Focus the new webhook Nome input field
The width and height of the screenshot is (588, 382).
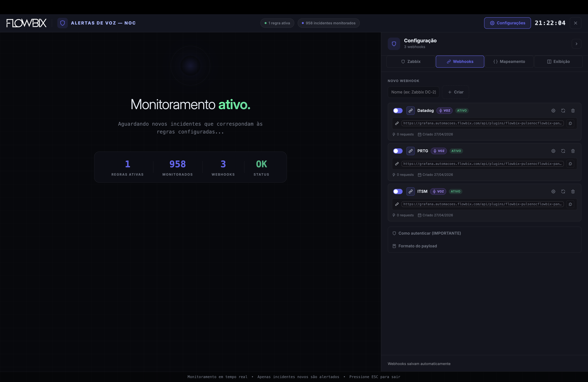click(413, 92)
